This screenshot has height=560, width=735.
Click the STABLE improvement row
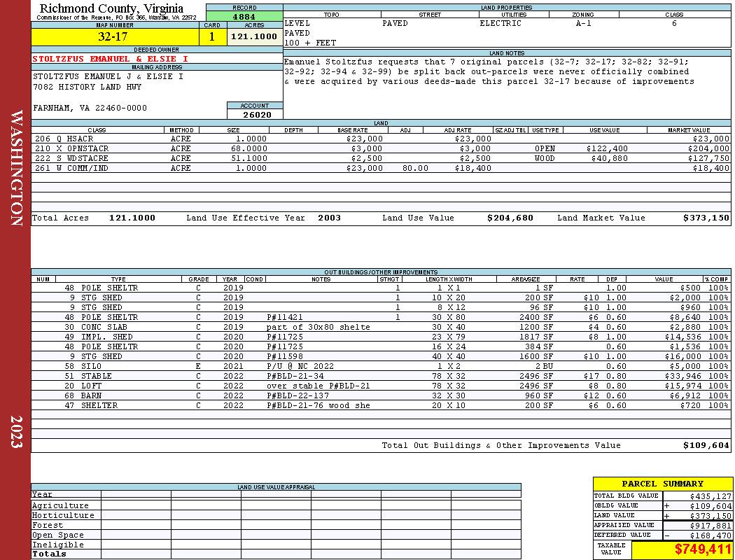point(381,376)
